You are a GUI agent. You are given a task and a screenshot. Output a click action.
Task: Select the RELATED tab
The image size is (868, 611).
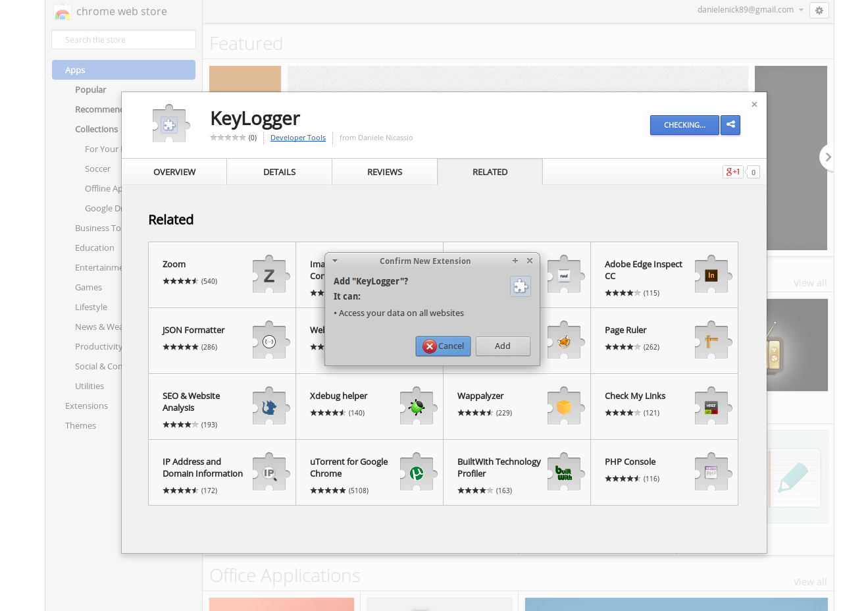point(490,172)
